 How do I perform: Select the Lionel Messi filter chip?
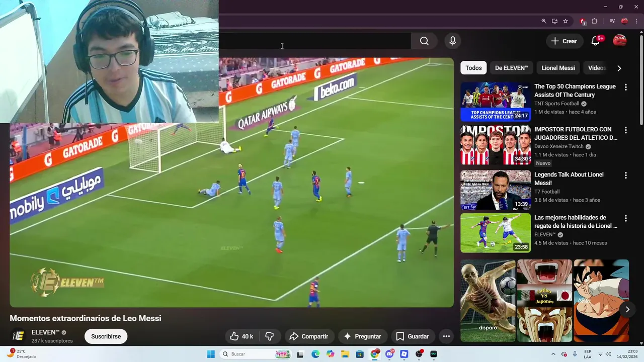(x=558, y=68)
